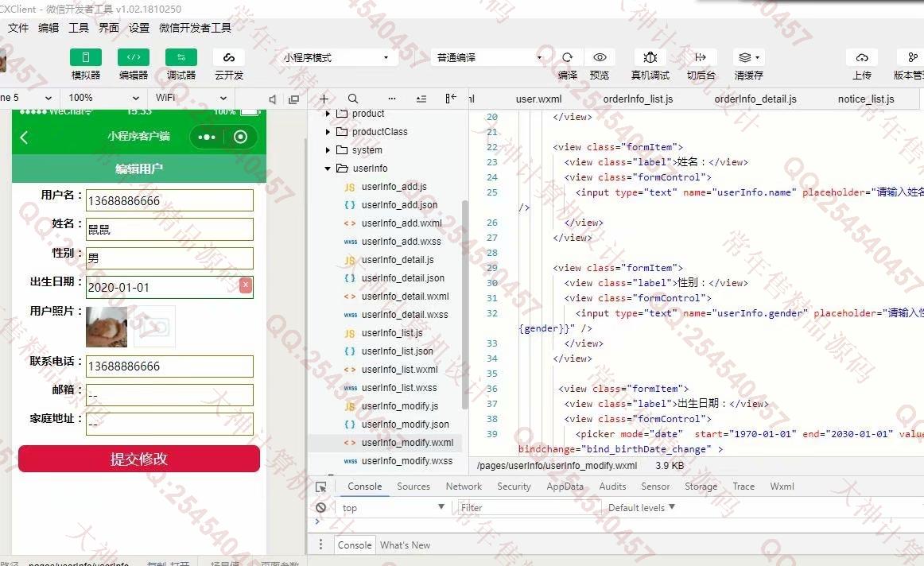Click the 上传 upload icon
924x566 pixels.
[x=861, y=57]
